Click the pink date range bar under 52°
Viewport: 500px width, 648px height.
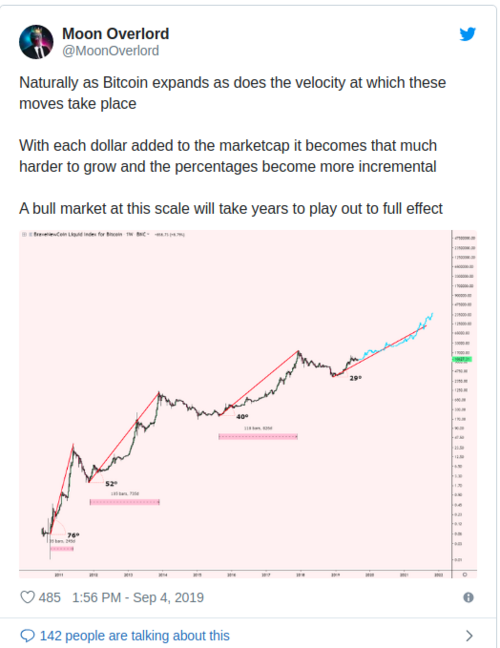click(125, 502)
